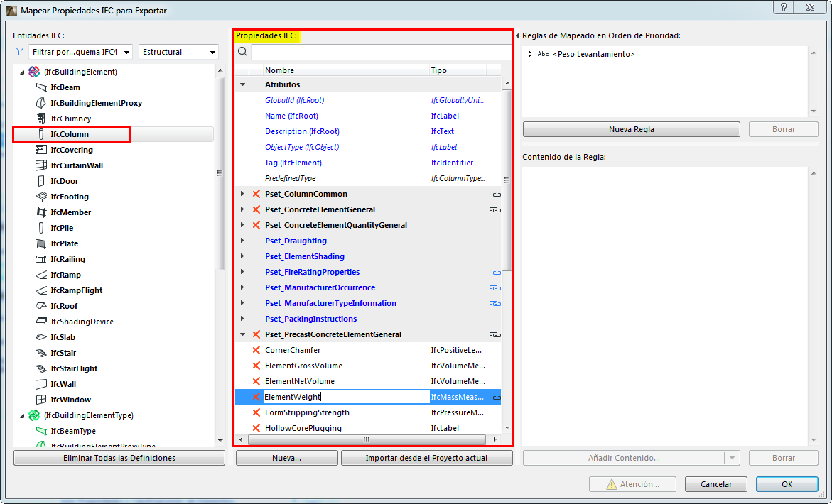Click the IfcDoor entity icon

(41, 181)
